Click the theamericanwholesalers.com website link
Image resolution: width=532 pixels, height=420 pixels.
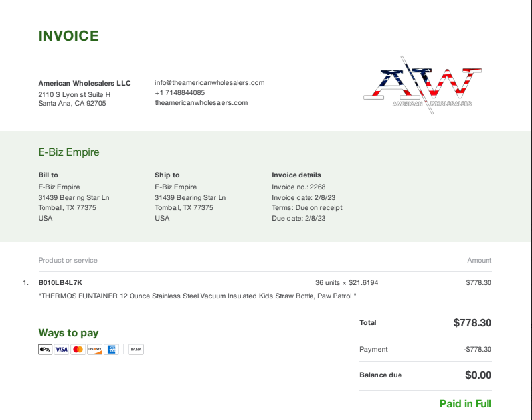(201, 102)
